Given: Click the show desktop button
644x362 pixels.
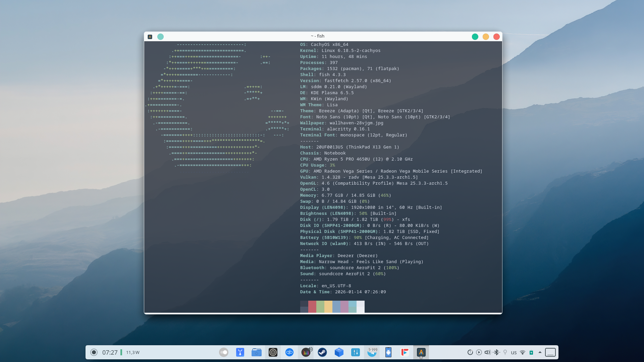Looking at the screenshot, I should pos(550,352).
